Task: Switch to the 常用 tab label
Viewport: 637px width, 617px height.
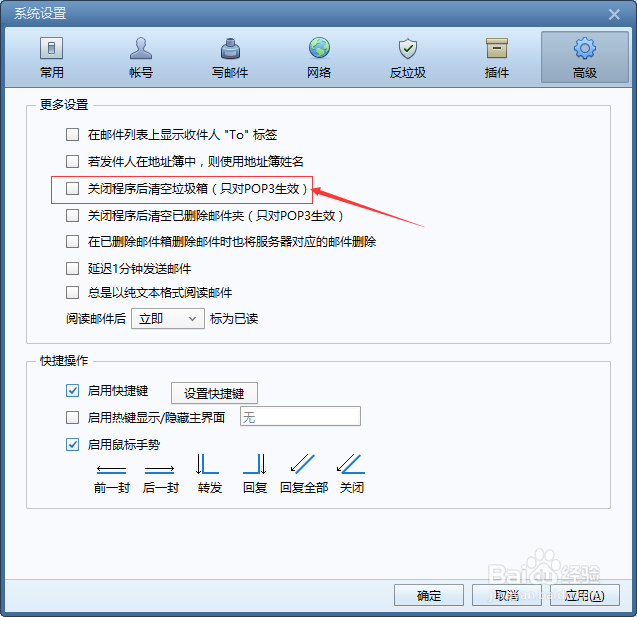Action: pyautogui.click(x=52, y=72)
